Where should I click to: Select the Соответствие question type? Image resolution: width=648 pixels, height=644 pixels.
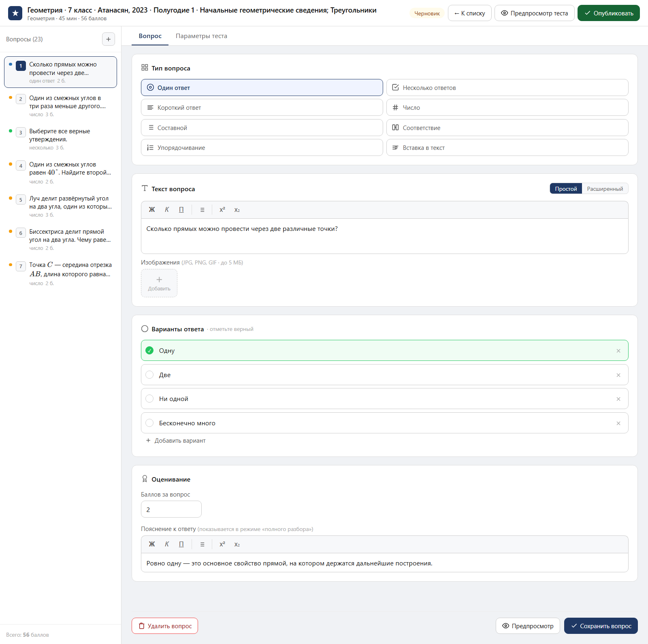click(507, 128)
